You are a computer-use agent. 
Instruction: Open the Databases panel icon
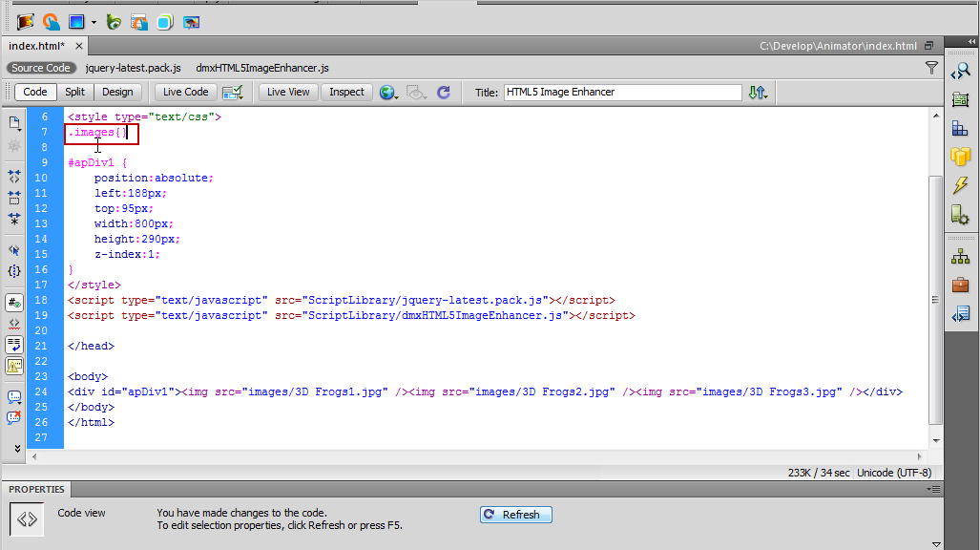961,157
